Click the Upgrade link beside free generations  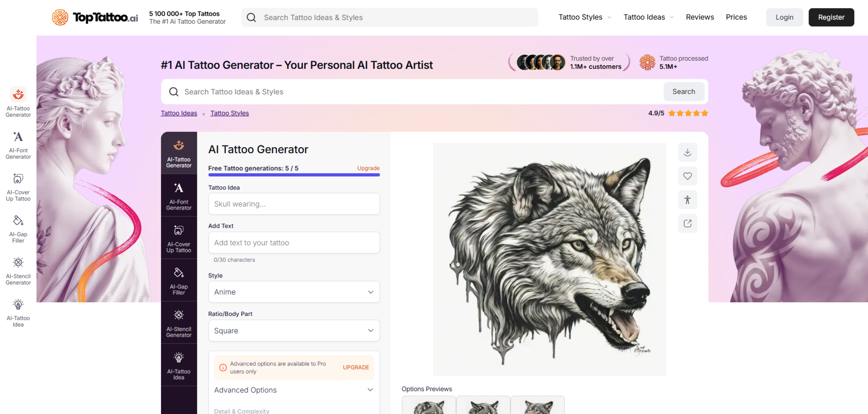point(368,168)
